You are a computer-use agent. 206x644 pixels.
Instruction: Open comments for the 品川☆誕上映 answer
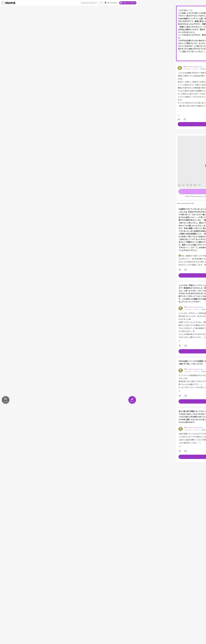point(186,451)
